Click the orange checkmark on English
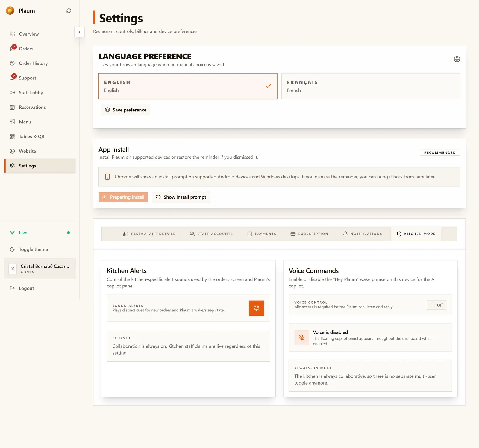Viewport: 479px width, 448px height. (x=268, y=86)
